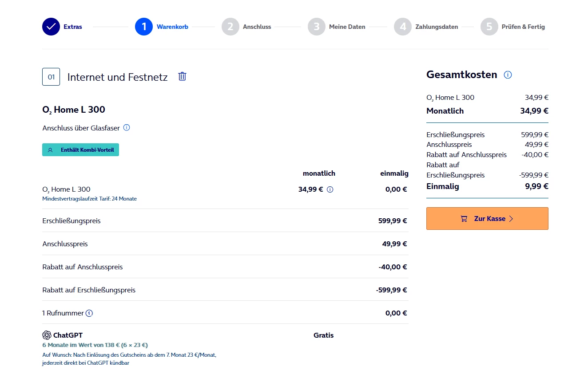588x386 pixels.
Task: Click the O2 Home L 300 heading
Action: 74,110
